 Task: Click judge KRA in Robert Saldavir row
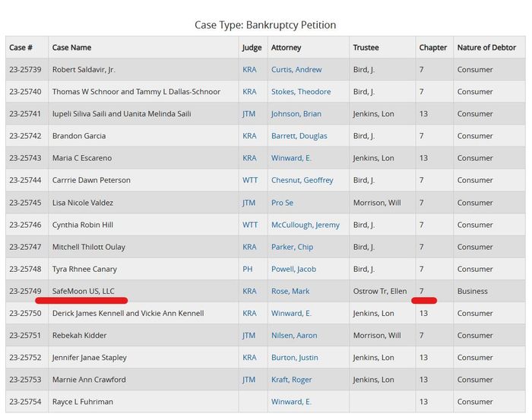pyautogui.click(x=249, y=69)
